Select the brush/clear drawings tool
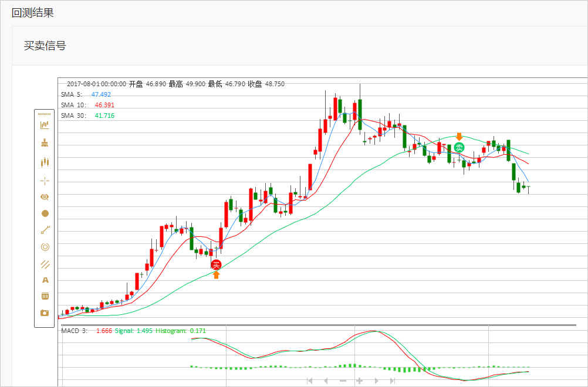 tap(45, 142)
